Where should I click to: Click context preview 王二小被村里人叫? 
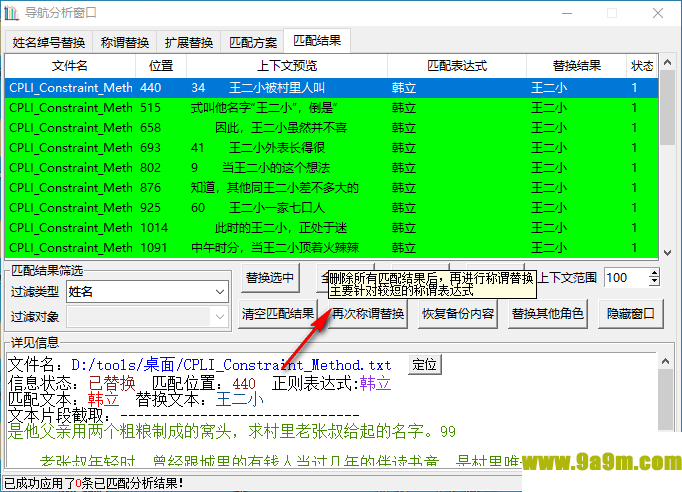coord(277,88)
